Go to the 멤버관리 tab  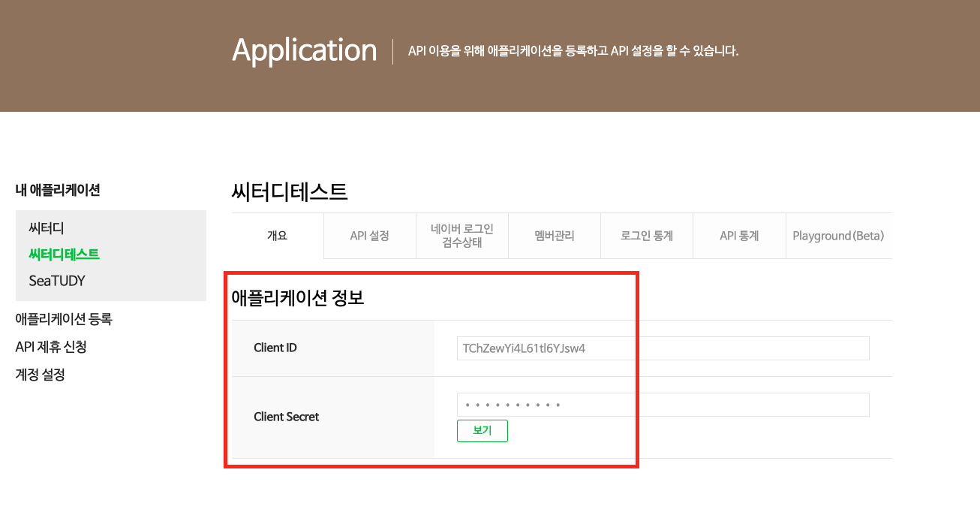pos(555,236)
